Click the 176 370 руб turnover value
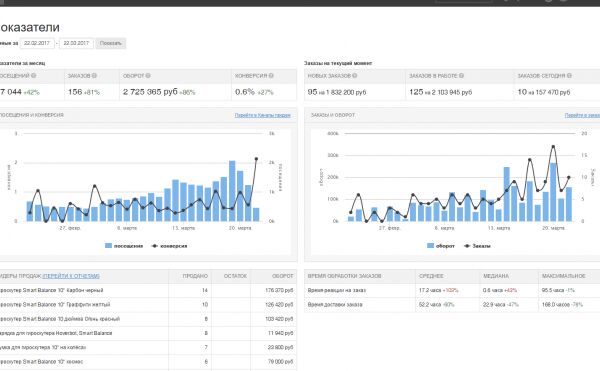 coord(279,290)
